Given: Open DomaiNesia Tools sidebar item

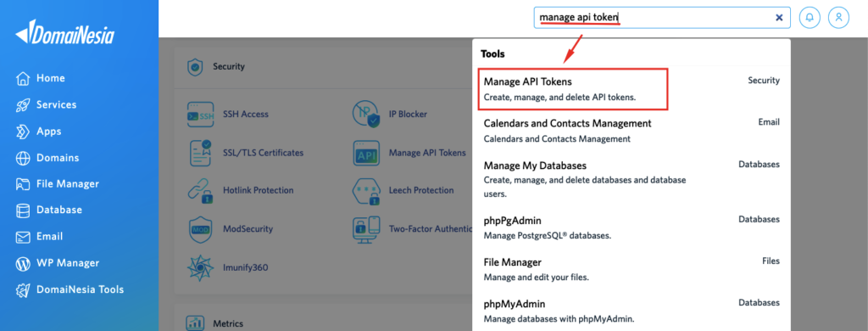Looking at the screenshot, I should 81,289.
